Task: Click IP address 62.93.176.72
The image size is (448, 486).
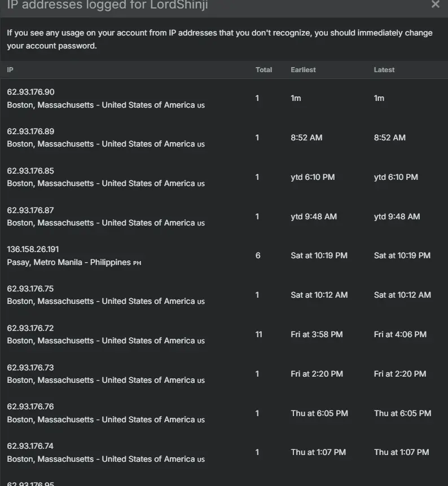Action: 30,328
